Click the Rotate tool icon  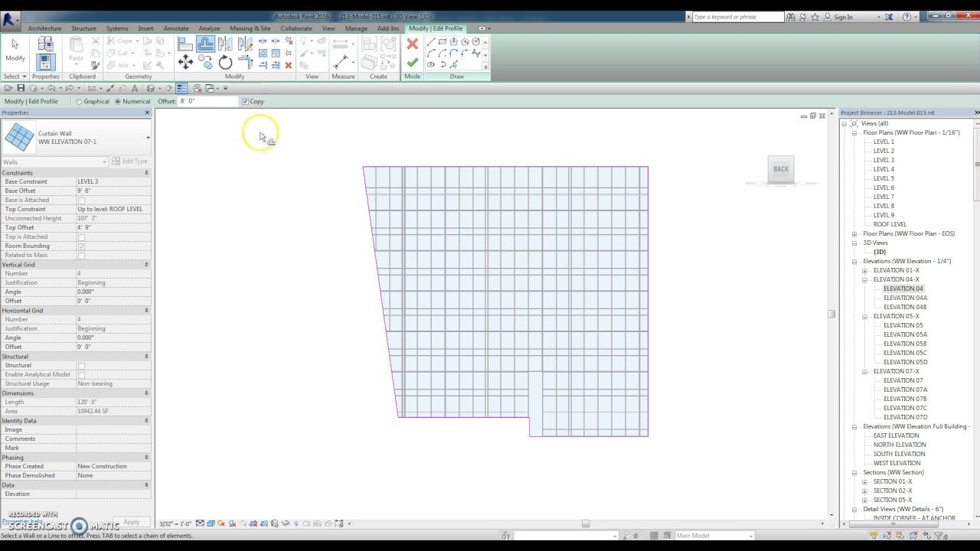pos(225,63)
